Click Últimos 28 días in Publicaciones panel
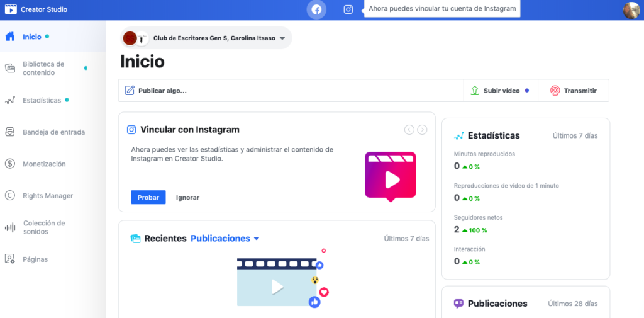Screen dimensions: 644x318 coord(572,304)
